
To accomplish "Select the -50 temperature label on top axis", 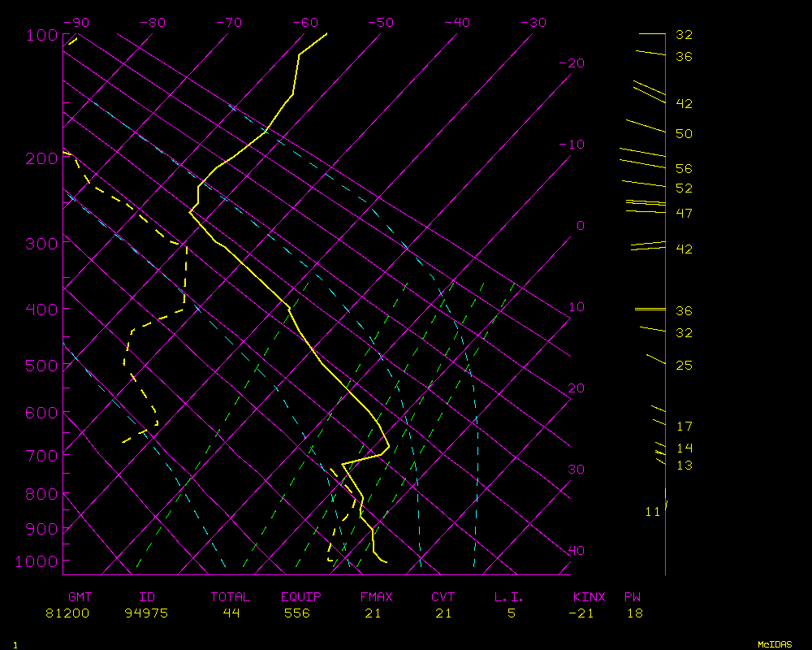I will point(382,23).
